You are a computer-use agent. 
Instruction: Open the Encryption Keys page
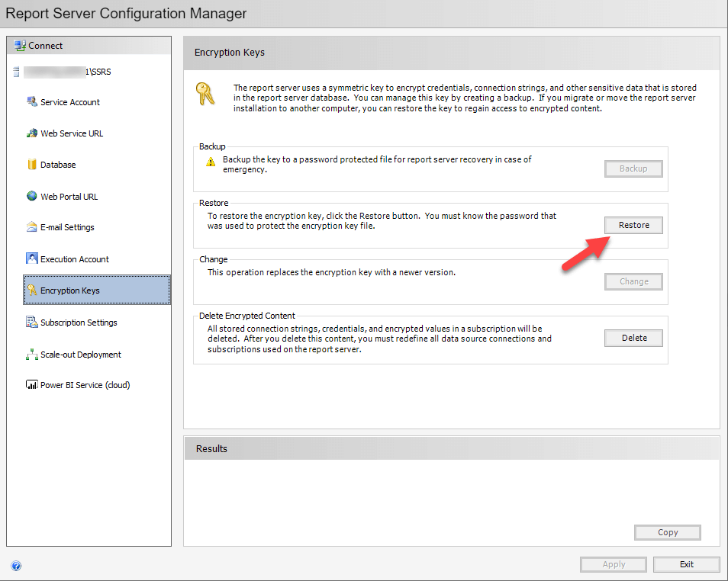69,290
